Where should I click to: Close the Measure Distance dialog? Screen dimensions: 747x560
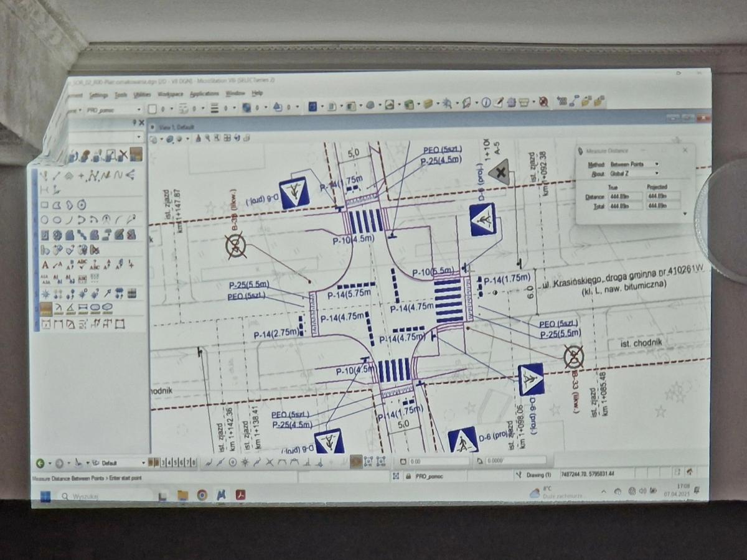685,150
